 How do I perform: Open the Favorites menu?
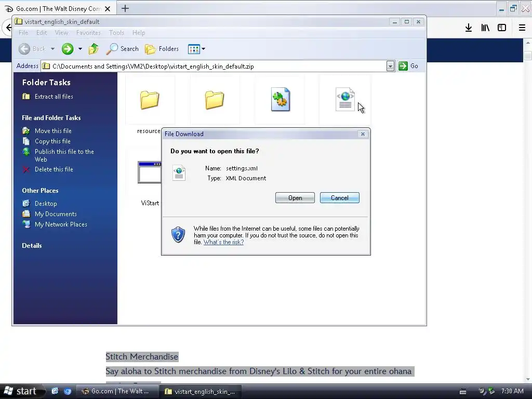tap(88, 33)
